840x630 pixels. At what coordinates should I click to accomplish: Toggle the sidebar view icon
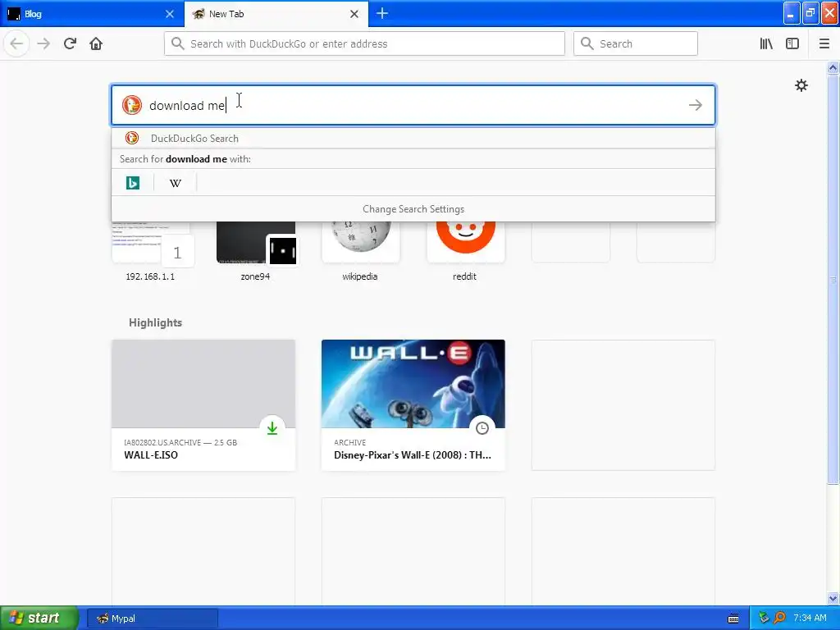(x=792, y=43)
